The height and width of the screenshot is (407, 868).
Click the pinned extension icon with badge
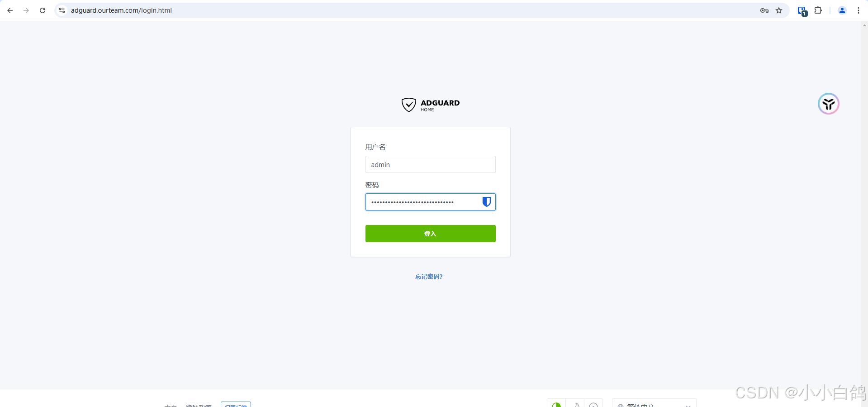[802, 11]
